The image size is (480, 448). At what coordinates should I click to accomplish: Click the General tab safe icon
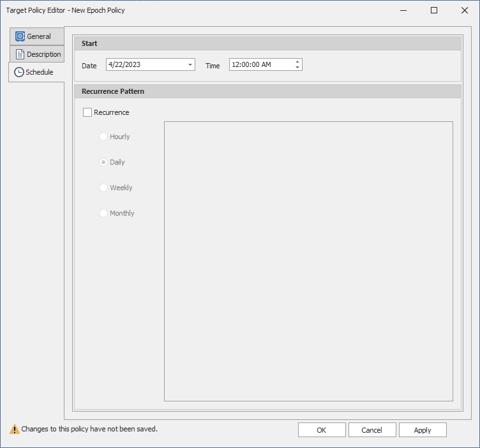(x=20, y=36)
